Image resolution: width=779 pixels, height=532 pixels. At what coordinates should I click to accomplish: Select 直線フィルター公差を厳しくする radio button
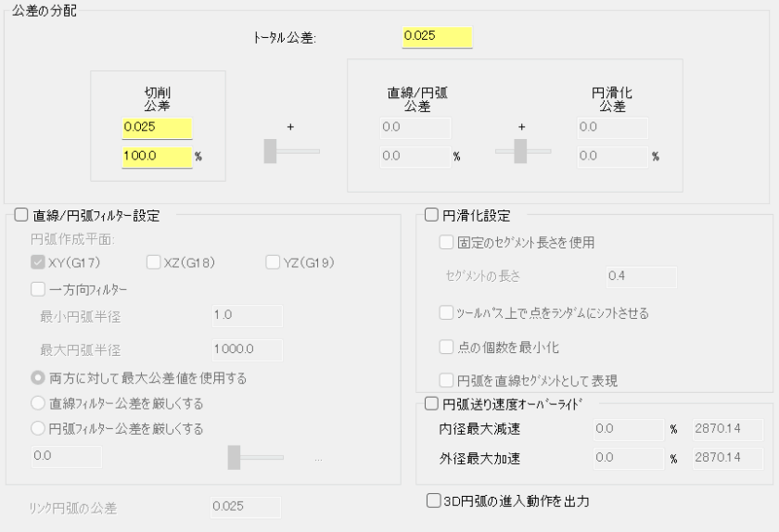coord(37,403)
